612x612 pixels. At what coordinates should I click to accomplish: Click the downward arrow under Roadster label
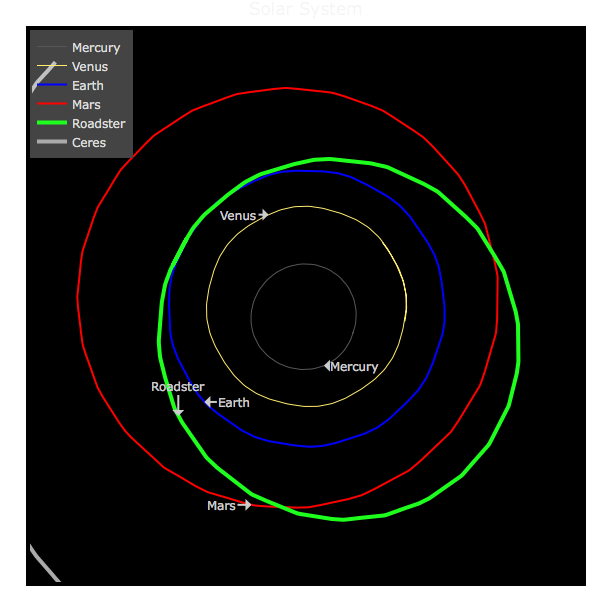click(x=178, y=406)
